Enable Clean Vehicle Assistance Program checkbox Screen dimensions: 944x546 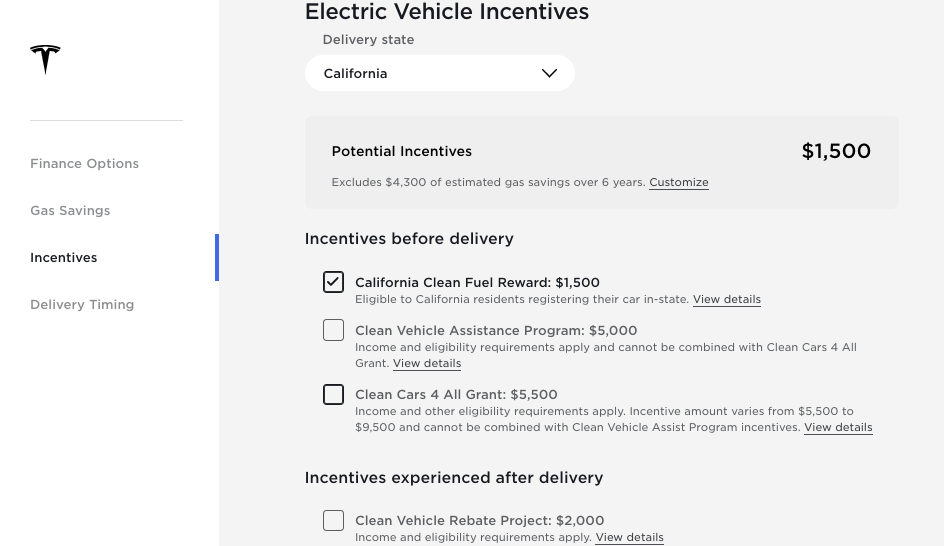point(333,330)
